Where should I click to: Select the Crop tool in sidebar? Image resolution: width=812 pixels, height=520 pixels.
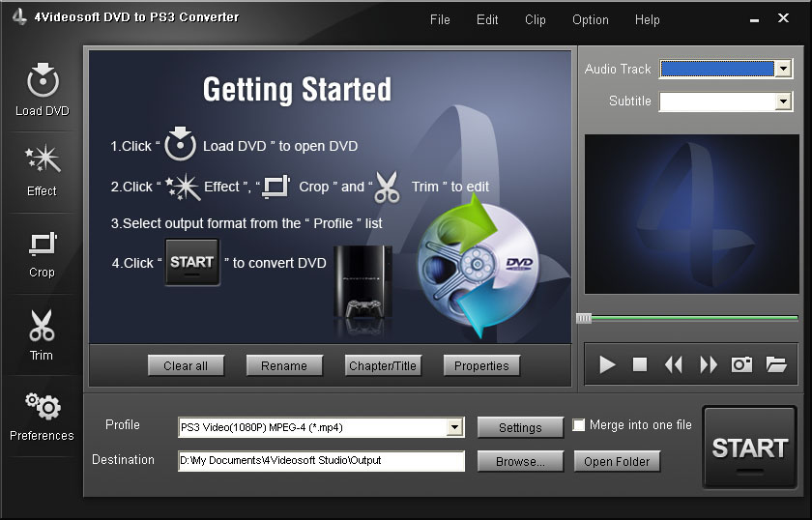coord(43,244)
